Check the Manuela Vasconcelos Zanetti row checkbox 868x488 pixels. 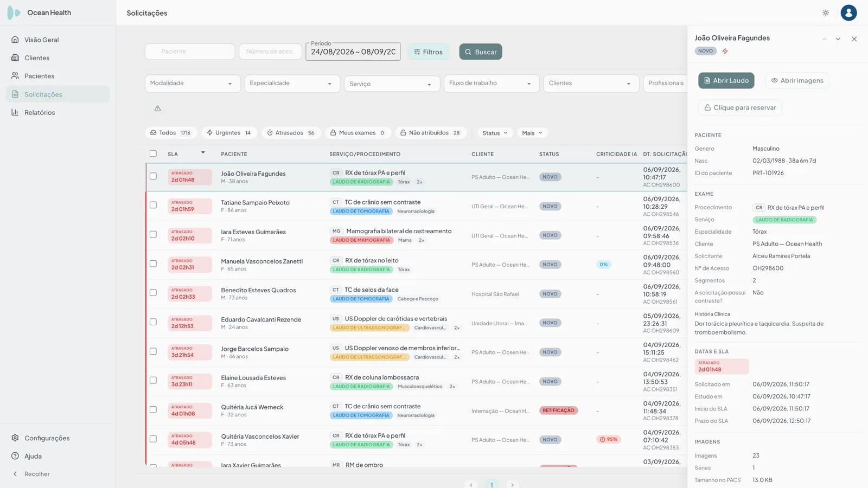pyautogui.click(x=153, y=264)
